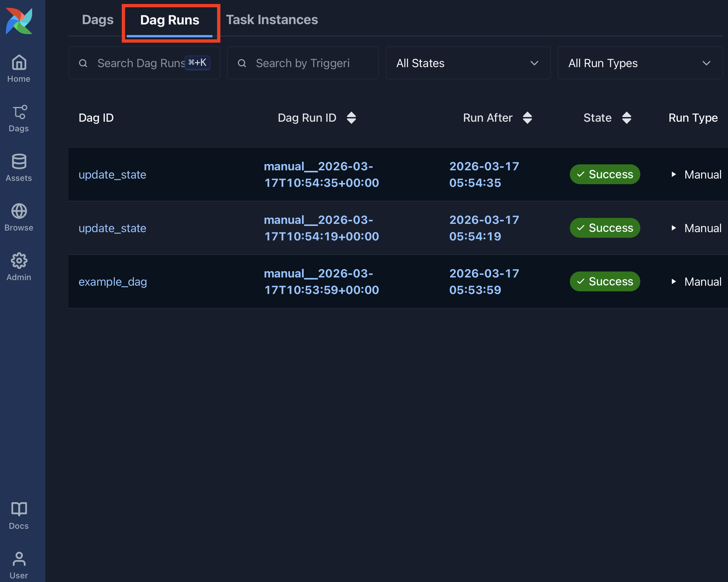Open run manual__2026-03-17T10:54:35+00:00
Image resolution: width=728 pixels, height=582 pixels.
pyautogui.click(x=321, y=174)
